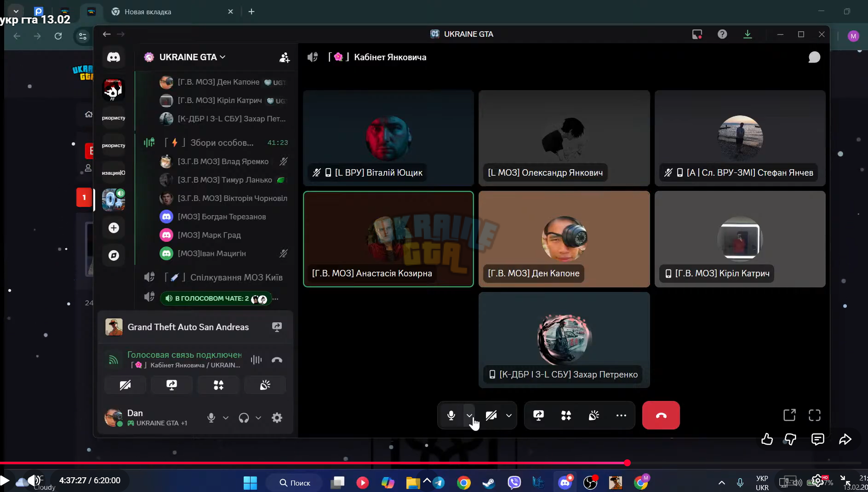
Task: Open the soundboard in the bottom call bar
Action: [594, 415]
